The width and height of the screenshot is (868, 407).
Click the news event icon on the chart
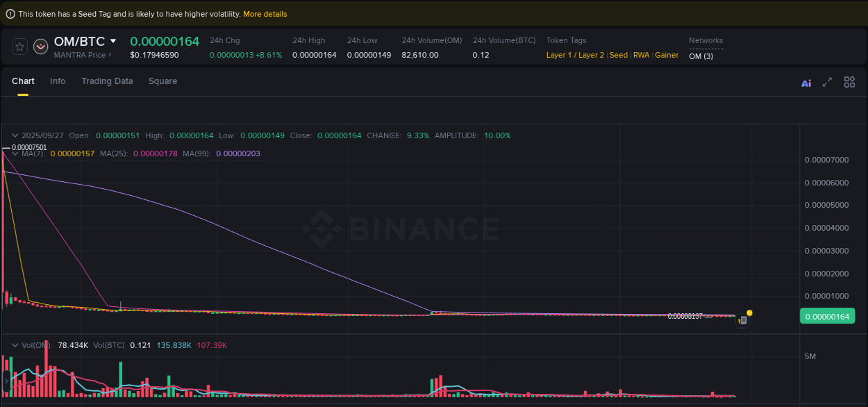click(743, 321)
